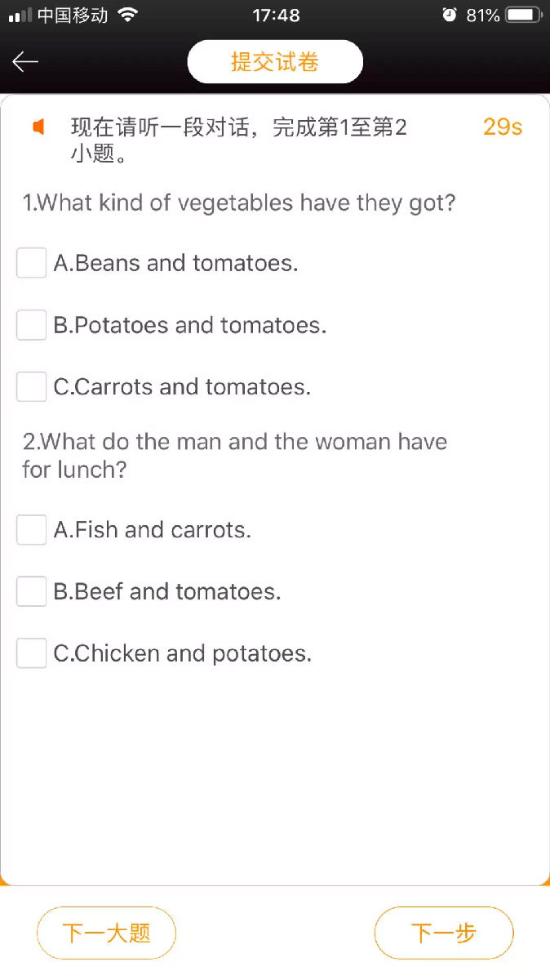Tap the back arrow icon

(x=25, y=62)
